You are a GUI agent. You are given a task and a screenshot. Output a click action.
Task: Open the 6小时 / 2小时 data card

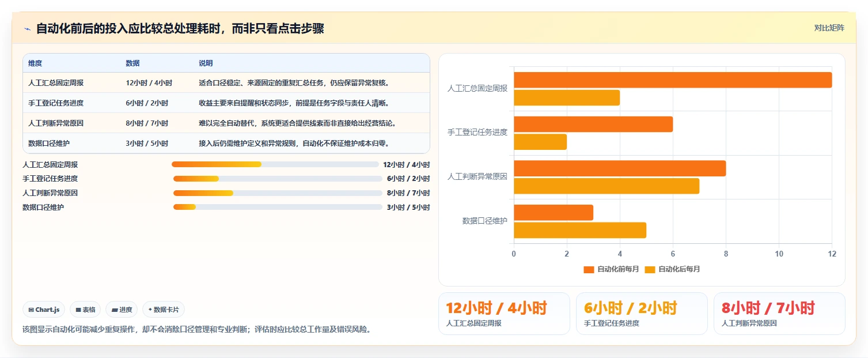(642, 314)
